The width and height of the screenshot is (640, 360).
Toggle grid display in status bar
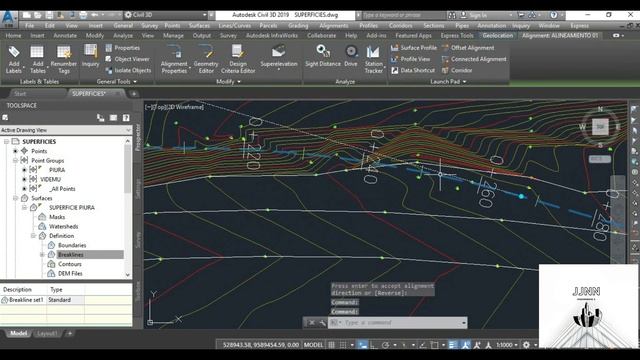pyautogui.click(x=331, y=345)
